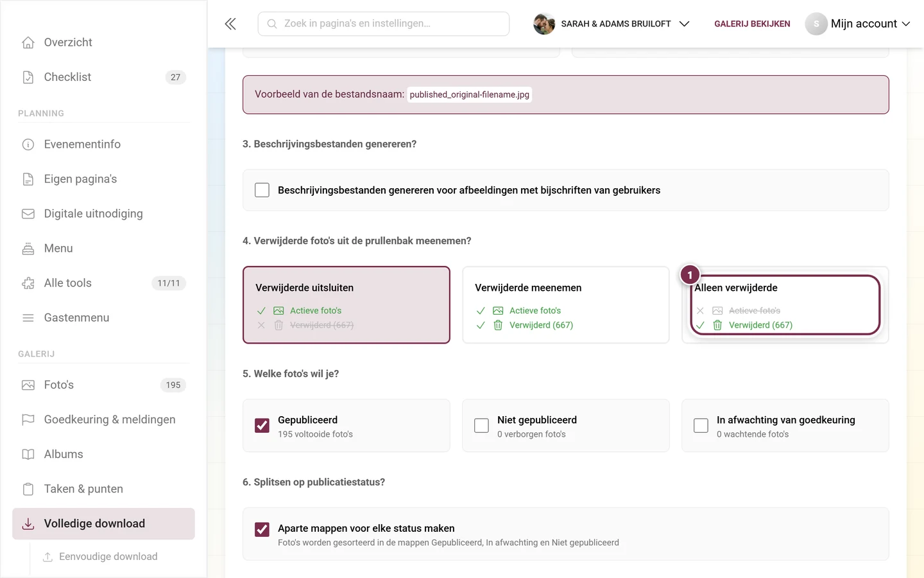Click the Volledige download arrow icon
This screenshot has height=578, width=924.
28,524
